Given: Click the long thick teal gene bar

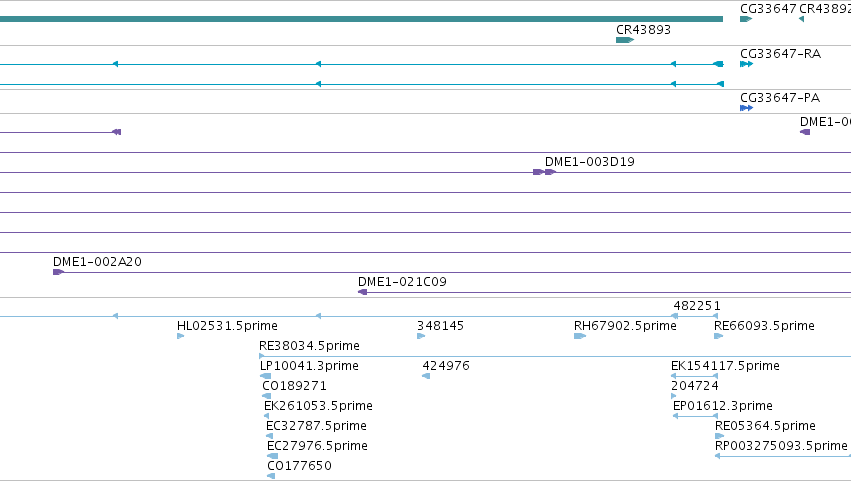Looking at the screenshot, I should click(x=361, y=19).
